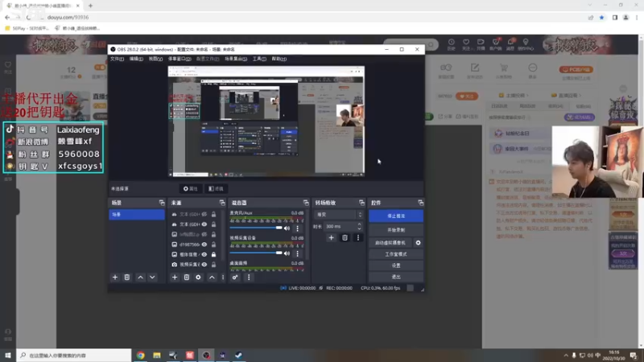The width and height of the screenshot is (644, 362).
Task: Open the Sources toolbar three-dot overflow menu
Action: tap(223, 278)
